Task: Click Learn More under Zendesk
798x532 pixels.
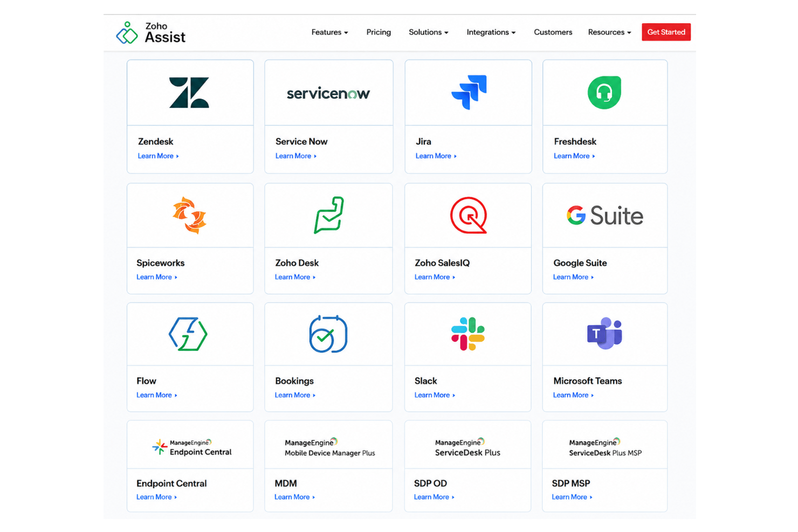Action: [158, 156]
